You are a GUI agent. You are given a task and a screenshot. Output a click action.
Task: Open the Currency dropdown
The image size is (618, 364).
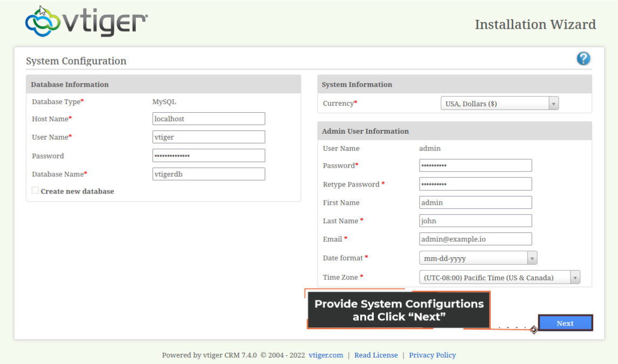tap(553, 103)
